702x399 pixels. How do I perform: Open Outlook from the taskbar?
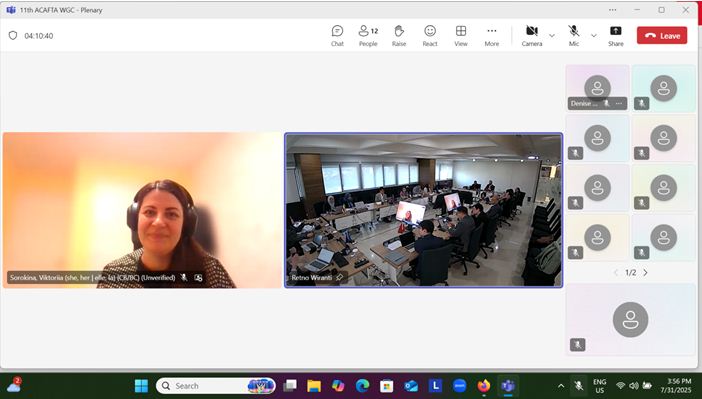(411, 386)
